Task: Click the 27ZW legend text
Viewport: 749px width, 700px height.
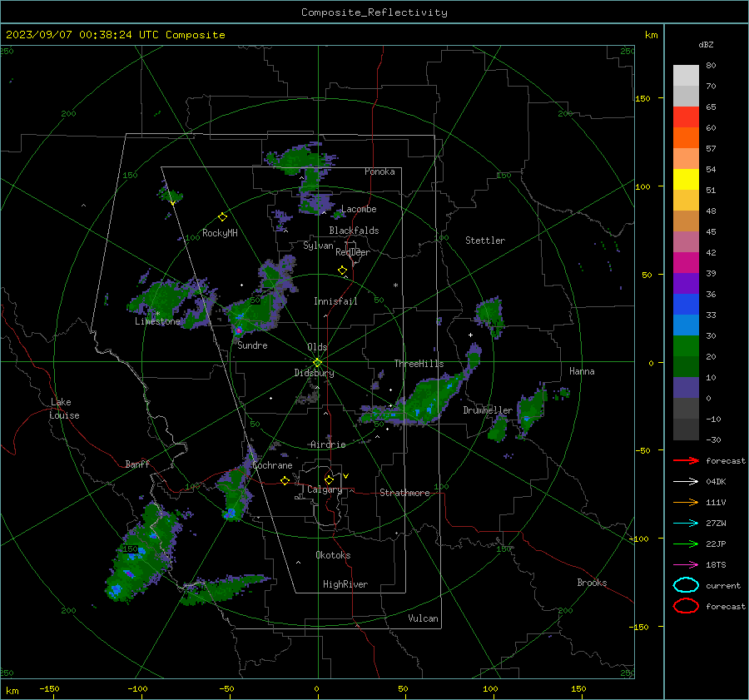Action: click(x=716, y=524)
